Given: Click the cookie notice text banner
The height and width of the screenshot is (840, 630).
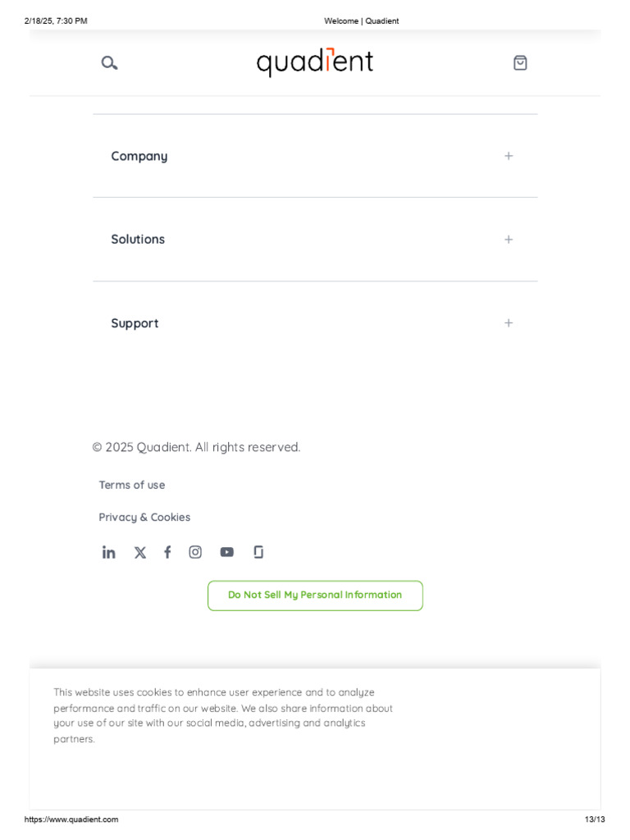Looking at the screenshot, I should pos(223,715).
